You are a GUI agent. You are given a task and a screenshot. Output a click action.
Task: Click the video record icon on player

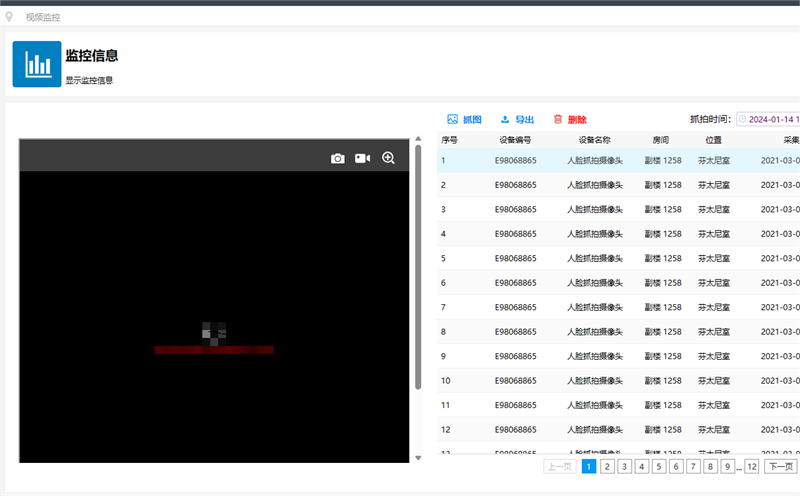click(x=362, y=158)
